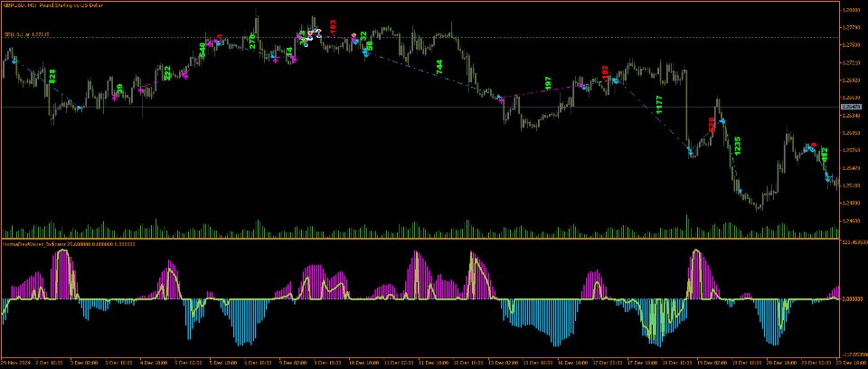The image size is (868, 369).
Task: Select the red 520 loss label
Action: [712, 125]
